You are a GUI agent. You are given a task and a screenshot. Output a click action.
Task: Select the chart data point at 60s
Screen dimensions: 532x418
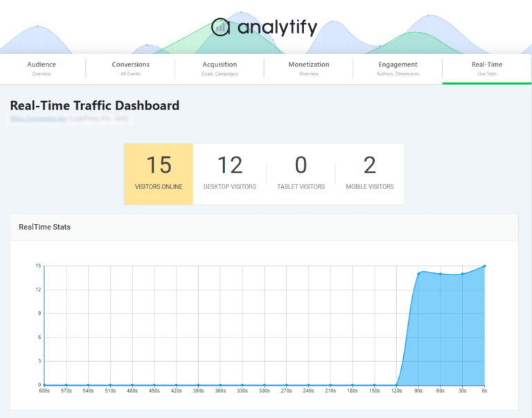click(x=440, y=274)
